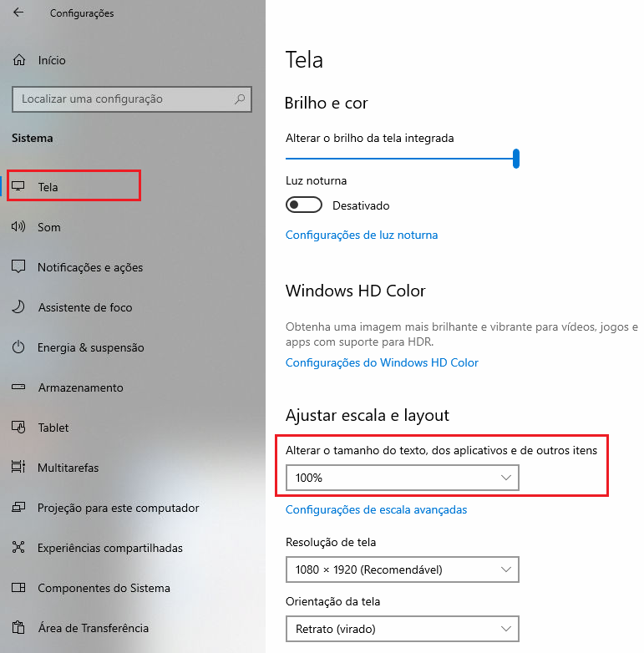Click the Assistente de foco moon icon
Image resolution: width=644 pixels, height=653 pixels.
click(x=18, y=307)
